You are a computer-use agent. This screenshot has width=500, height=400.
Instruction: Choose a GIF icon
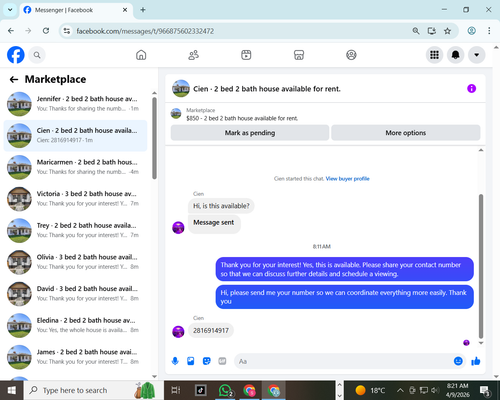click(222, 361)
